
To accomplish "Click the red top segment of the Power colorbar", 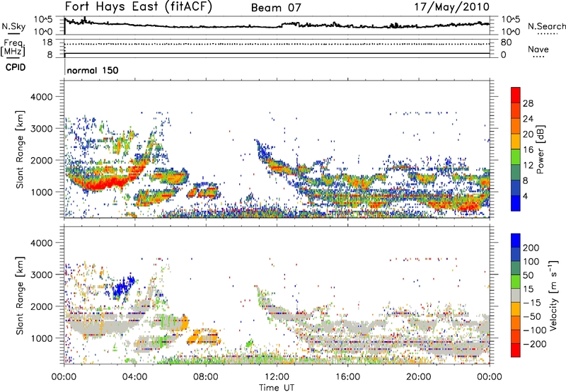I will (x=516, y=95).
